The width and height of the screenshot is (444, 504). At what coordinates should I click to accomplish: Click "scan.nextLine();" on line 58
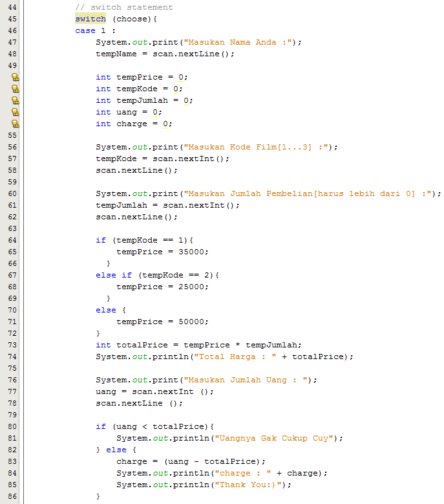137,170
